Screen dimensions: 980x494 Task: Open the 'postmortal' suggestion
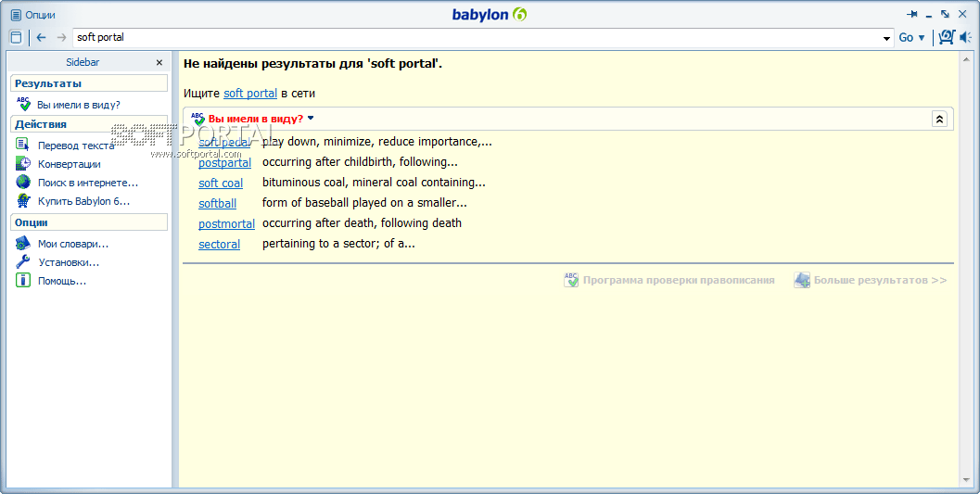coord(227,223)
